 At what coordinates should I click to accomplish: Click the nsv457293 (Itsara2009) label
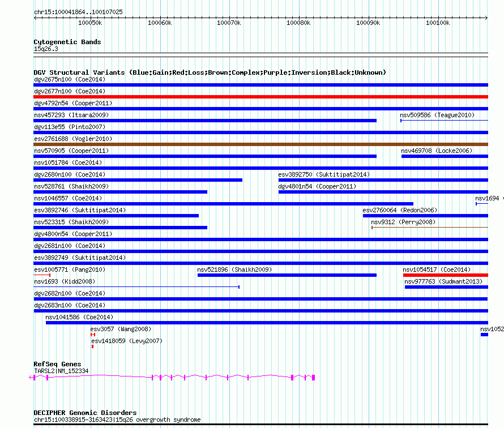71,115
